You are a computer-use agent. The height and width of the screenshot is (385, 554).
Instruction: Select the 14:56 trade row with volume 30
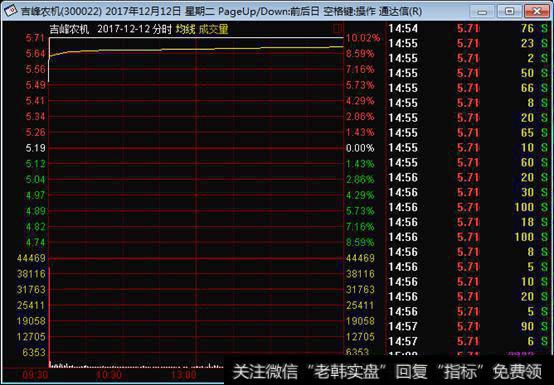coord(468,192)
